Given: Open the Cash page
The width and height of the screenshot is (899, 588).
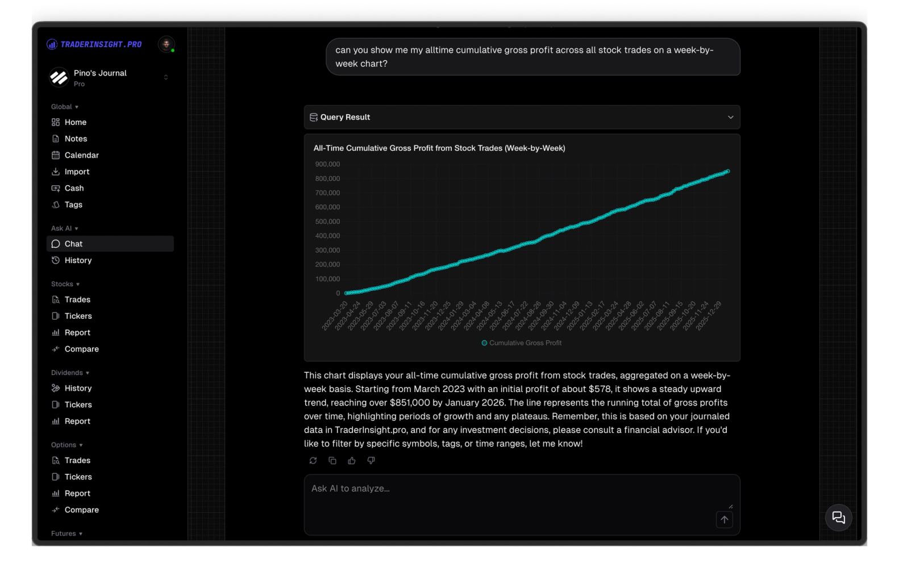Looking at the screenshot, I should click(x=110, y=188).
